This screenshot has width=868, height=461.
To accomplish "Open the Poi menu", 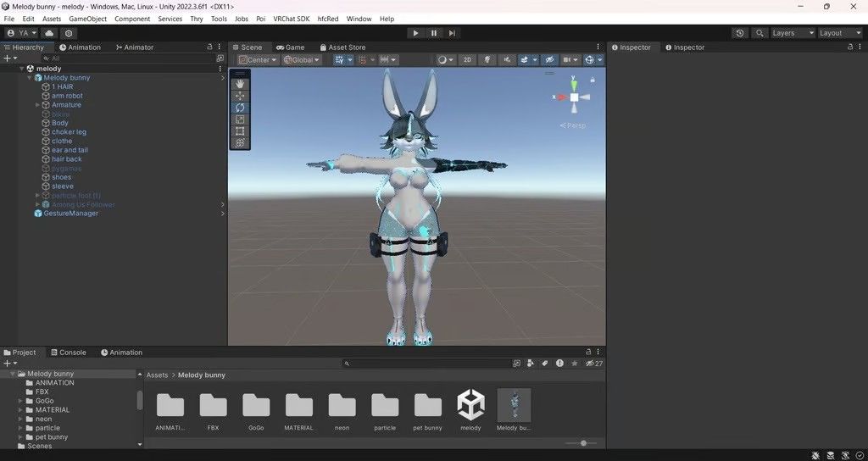I will [261, 19].
